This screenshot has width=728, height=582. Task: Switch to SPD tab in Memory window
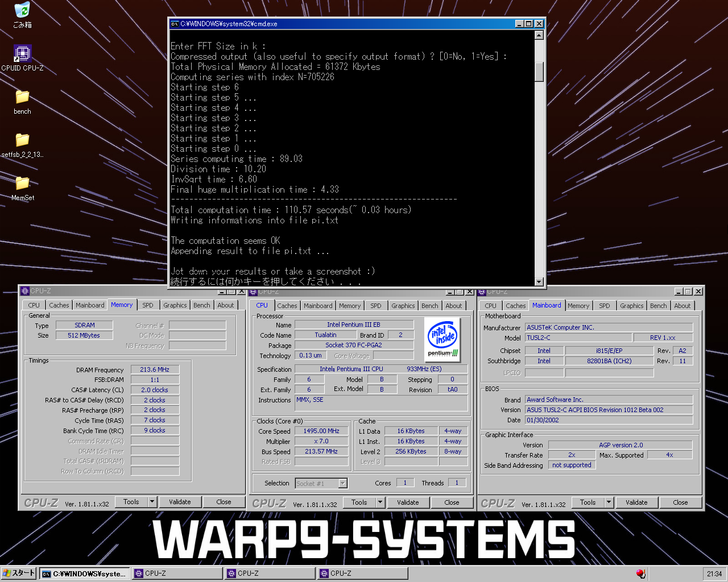148,305
